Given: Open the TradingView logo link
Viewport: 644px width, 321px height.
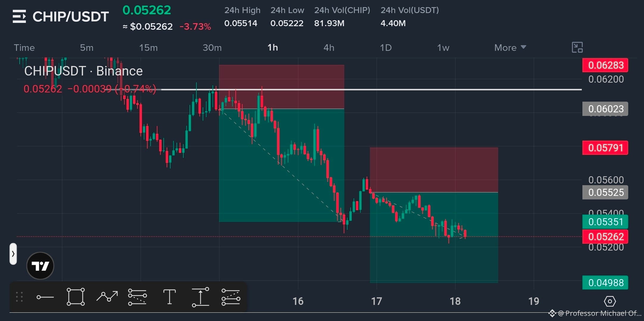Looking at the screenshot, I should pyautogui.click(x=40, y=266).
